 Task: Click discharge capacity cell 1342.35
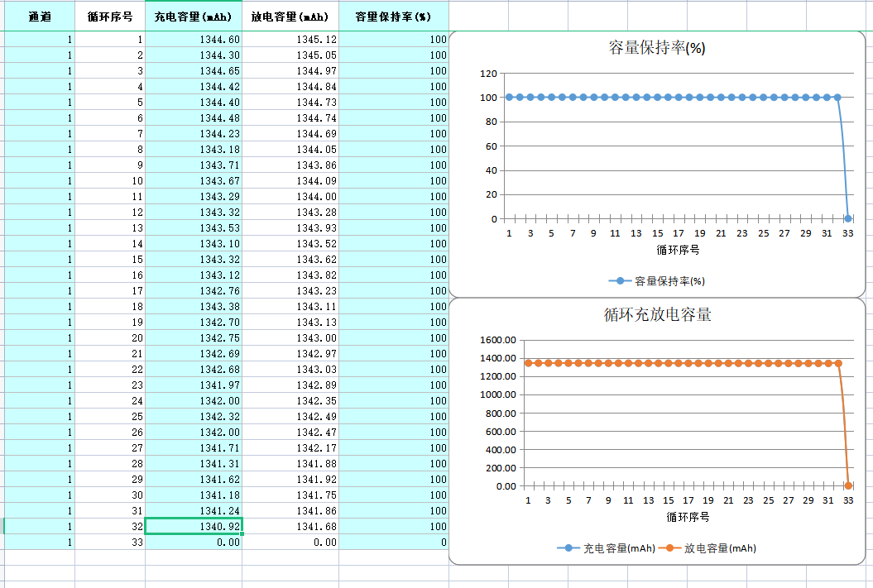click(x=290, y=400)
